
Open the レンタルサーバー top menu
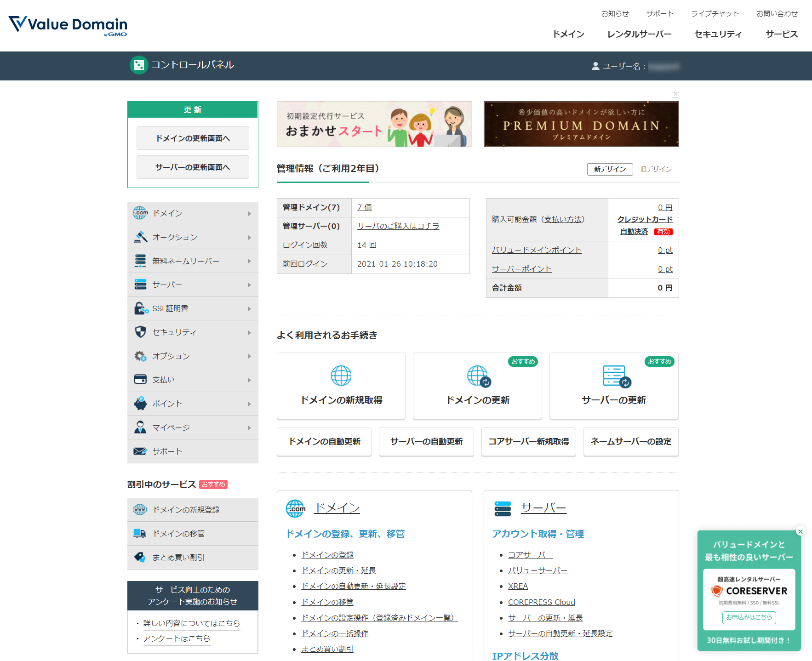point(639,34)
